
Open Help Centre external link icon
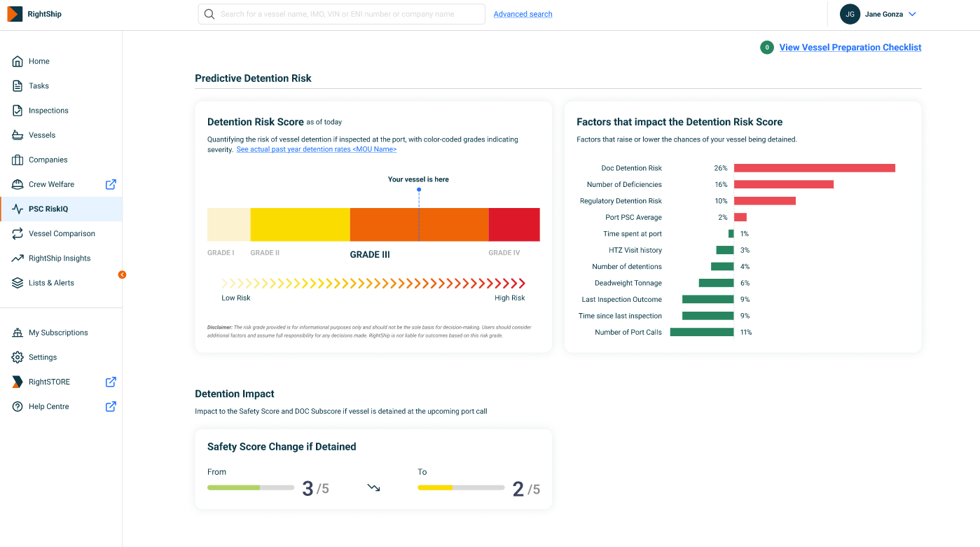(x=111, y=406)
